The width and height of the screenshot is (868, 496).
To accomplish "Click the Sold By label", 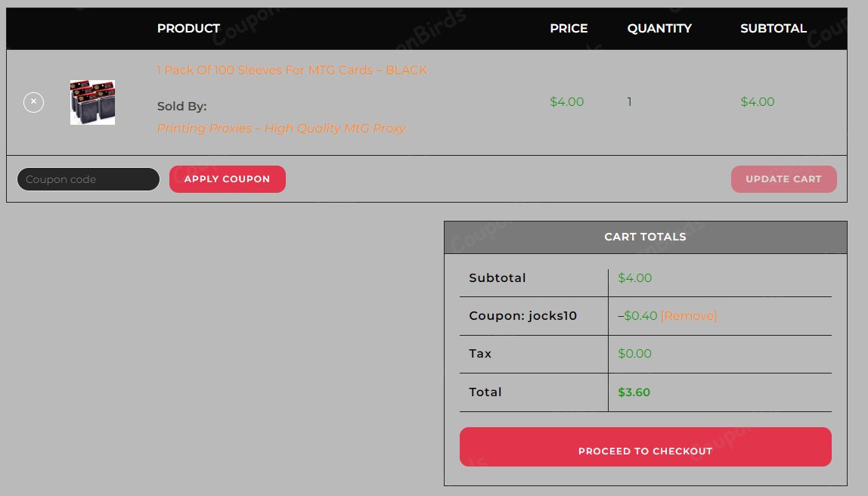I will point(181,107).
